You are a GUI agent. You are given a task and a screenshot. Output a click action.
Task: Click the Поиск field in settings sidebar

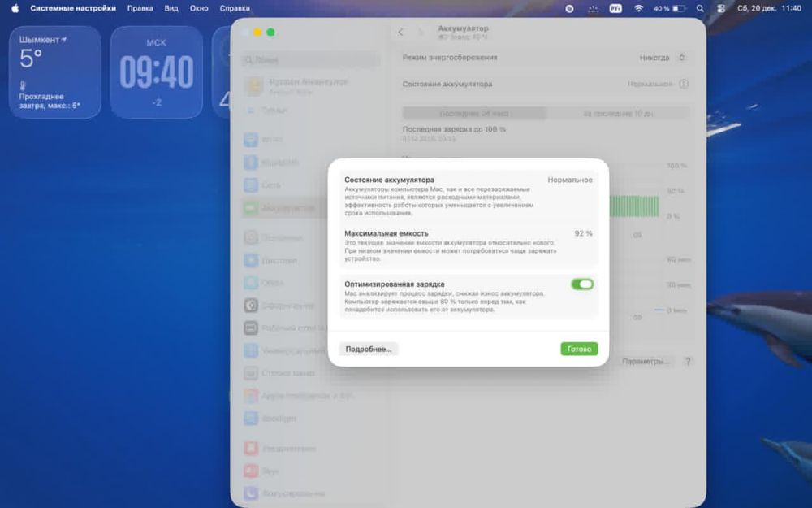[310, 60]
